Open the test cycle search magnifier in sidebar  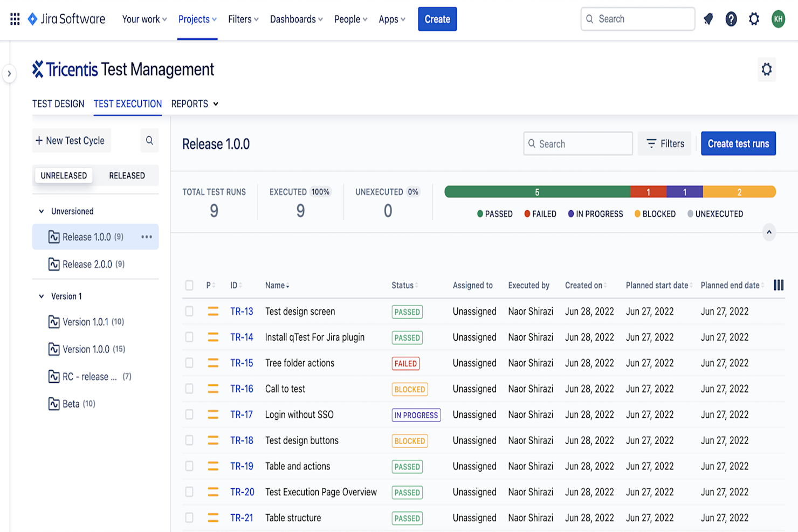149,140
